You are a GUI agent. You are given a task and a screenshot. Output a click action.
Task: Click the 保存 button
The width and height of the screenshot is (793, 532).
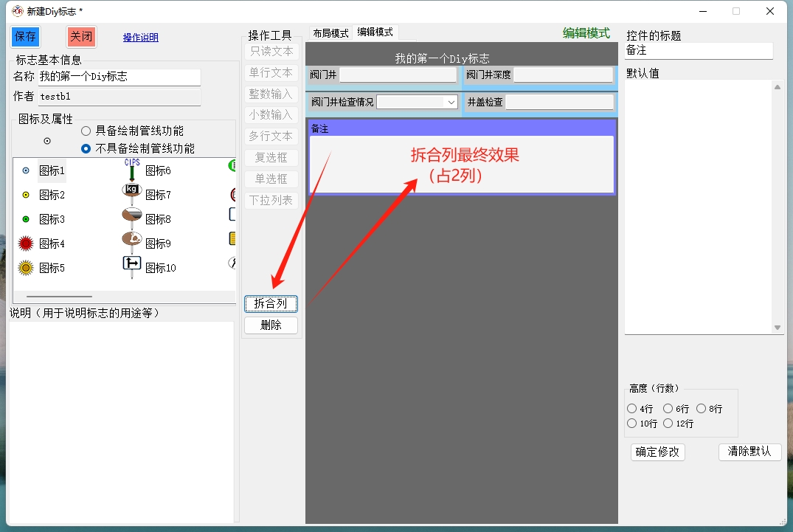pyautogui.click(x=25, y=37)
